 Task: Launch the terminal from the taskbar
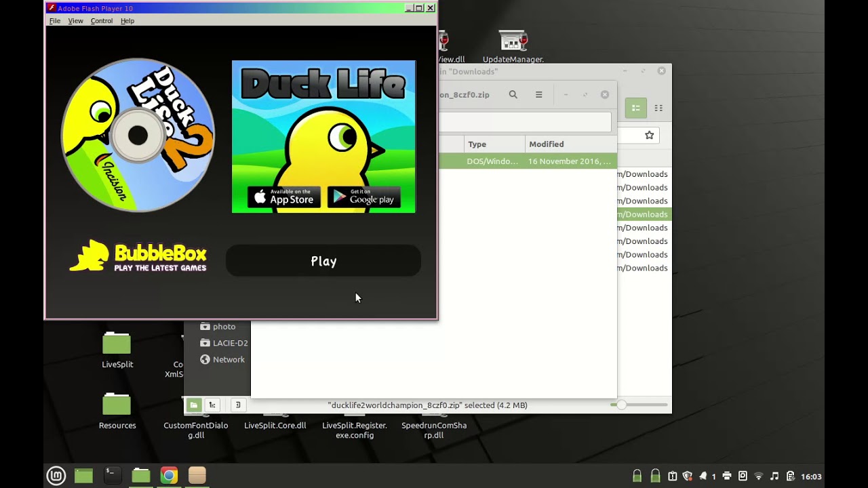pyautogui.click(x=113, y=476)
